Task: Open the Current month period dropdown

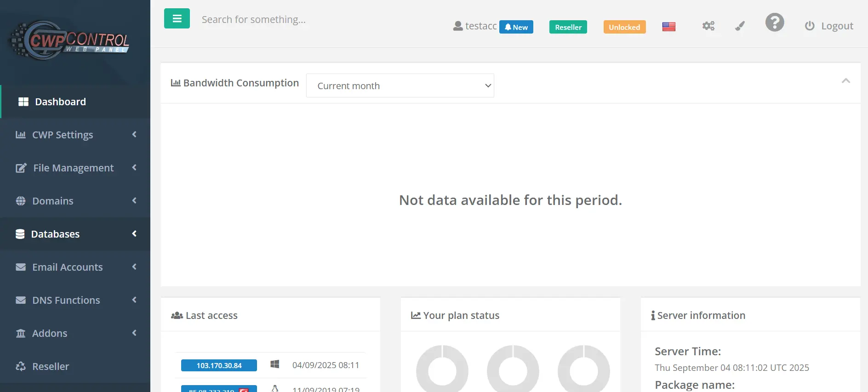Action: (400, 85)
